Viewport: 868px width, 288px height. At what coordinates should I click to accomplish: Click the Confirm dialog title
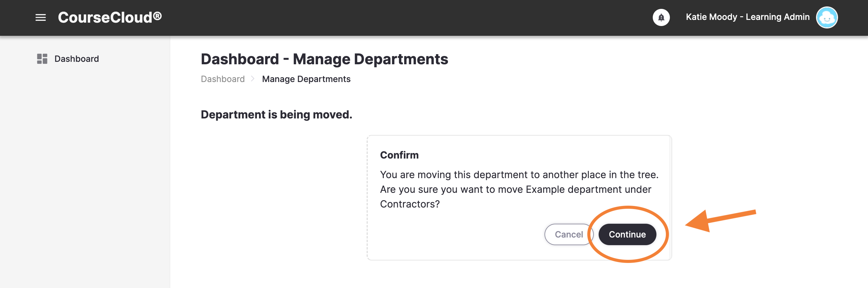tap(399, 155)
